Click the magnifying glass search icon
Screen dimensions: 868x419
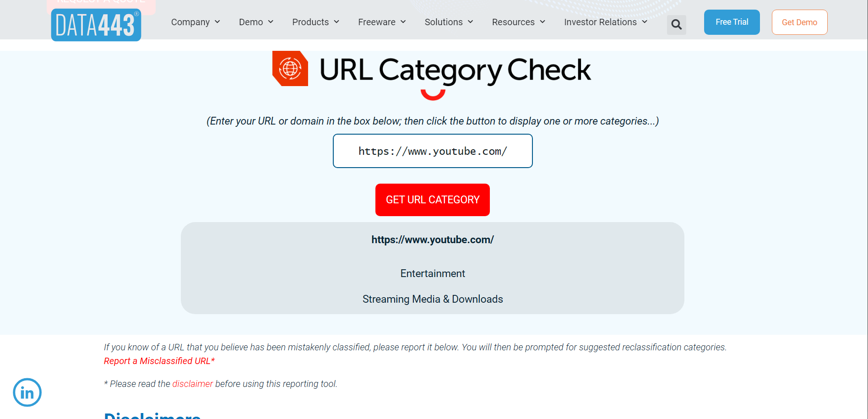[676, 25]
